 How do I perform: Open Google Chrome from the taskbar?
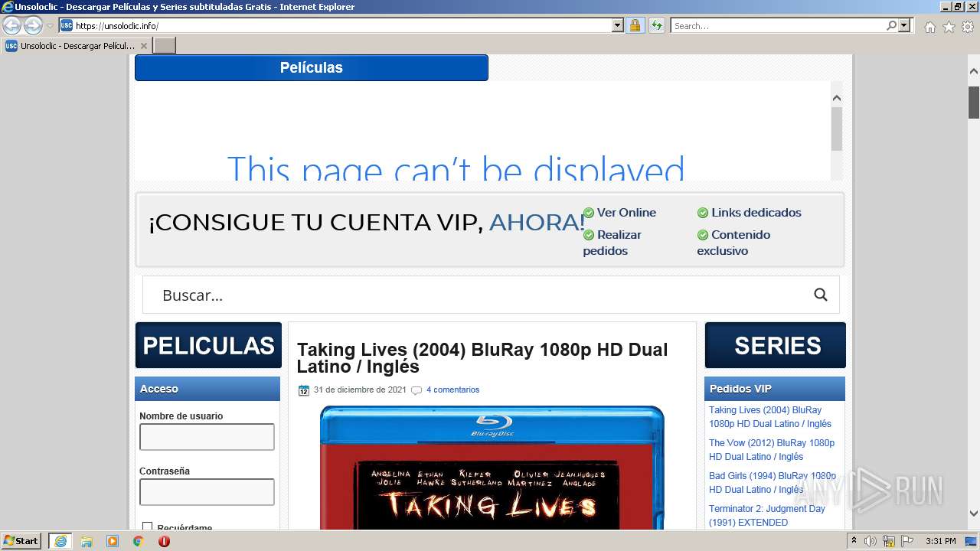tap(139, 541)
